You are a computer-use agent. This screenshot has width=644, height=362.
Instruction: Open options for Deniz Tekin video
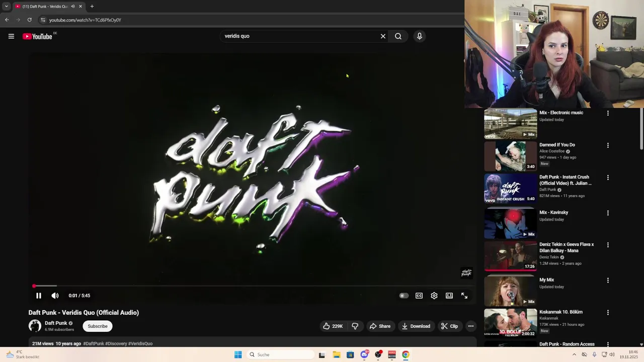click(x=608, y=245)
